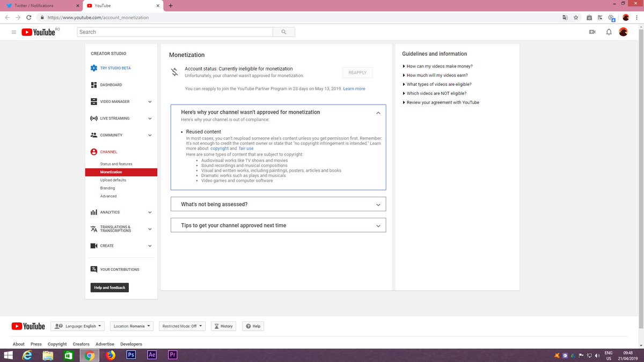Click the Learn more link

coord(354,89)
